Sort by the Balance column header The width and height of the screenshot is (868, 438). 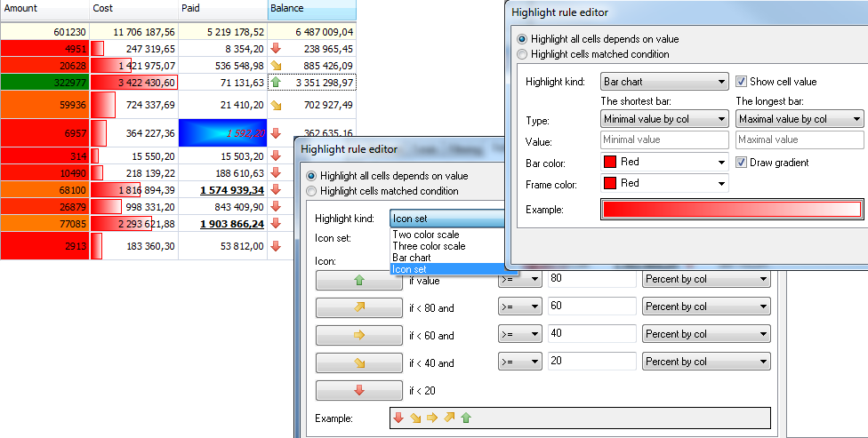311,8
